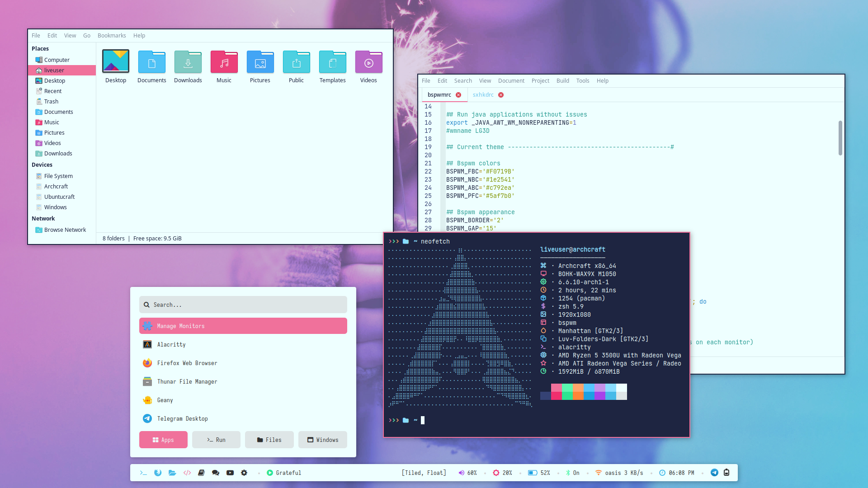Screen dimensions: 868x488
Task: Click the code editor icon in bar
Action: 187,473
